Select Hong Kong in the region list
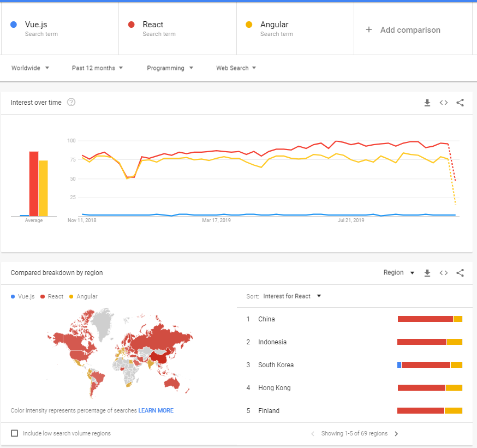477x448 pixels. point(275,388)
